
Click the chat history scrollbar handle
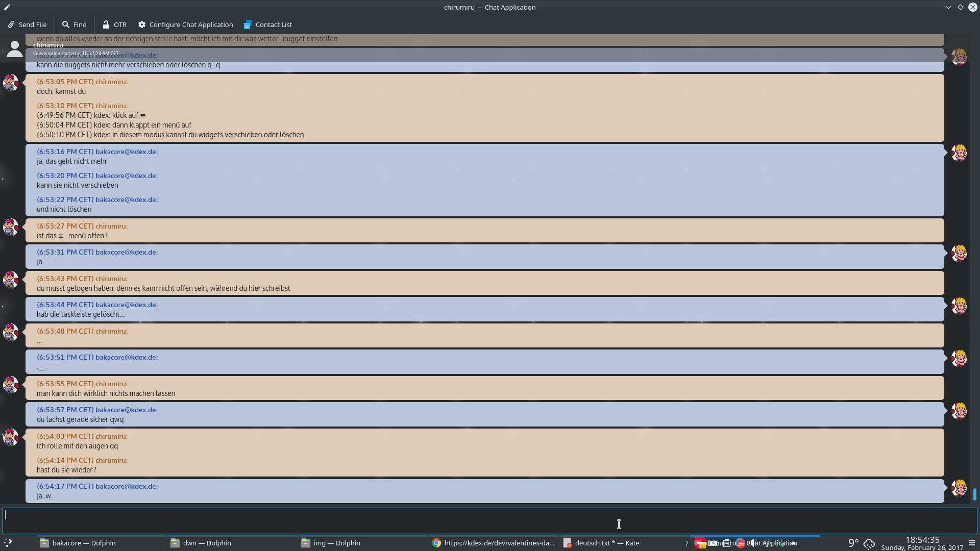click(974, 494)
